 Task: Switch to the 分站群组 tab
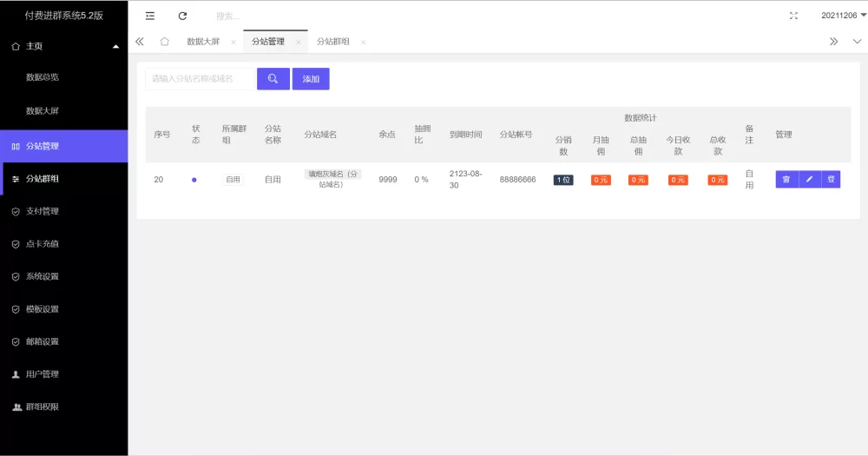click(x=333, y=42)
